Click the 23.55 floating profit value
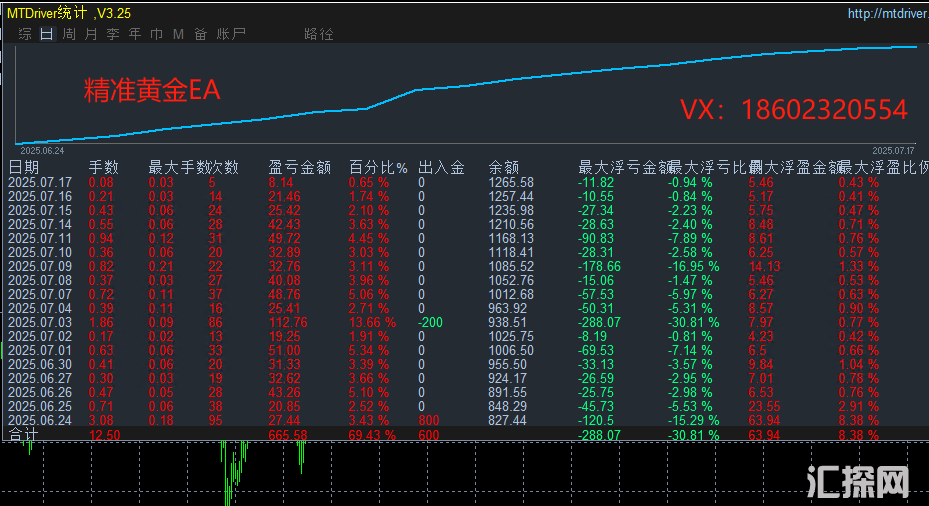The width and height of the screenshot is (929, 506). pos(764,406)
